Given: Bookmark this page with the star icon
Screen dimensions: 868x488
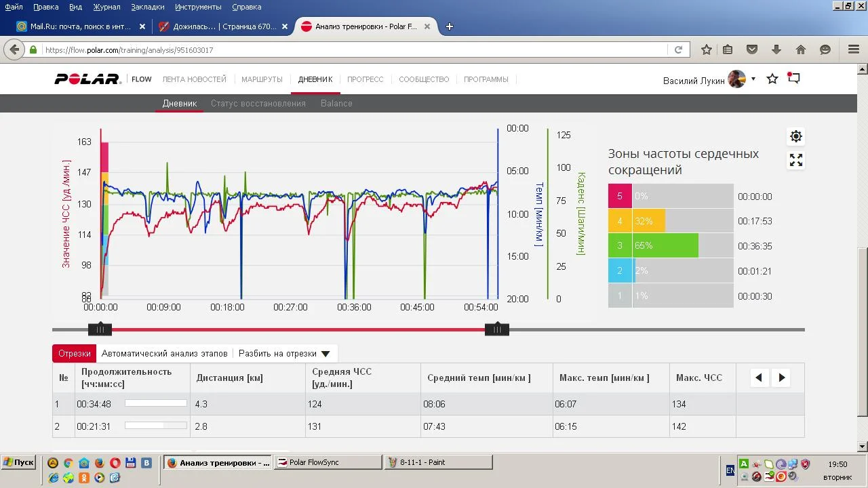Looking at the screenshot, I should pos(707,49).
